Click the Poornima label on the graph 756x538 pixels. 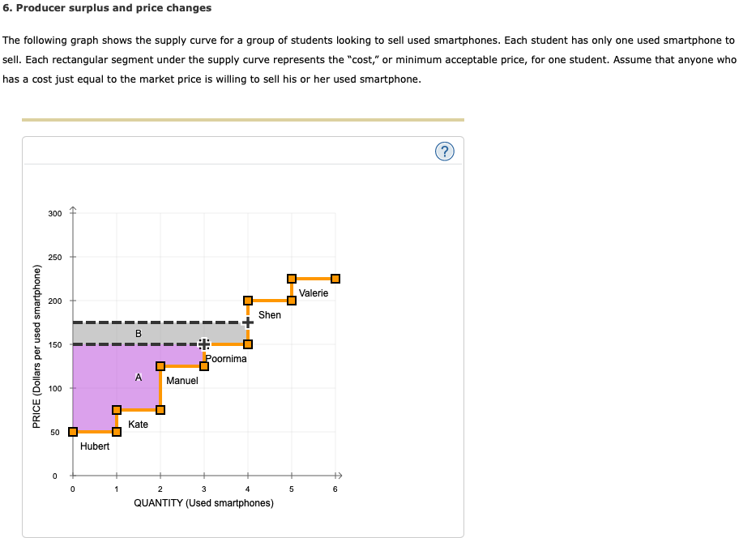pos(227,359)
